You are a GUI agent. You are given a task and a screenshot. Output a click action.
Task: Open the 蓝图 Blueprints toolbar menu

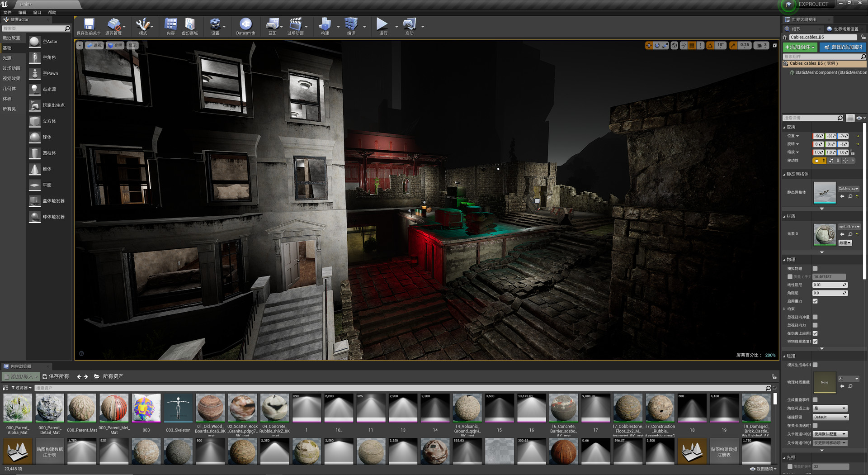[272, 26]
